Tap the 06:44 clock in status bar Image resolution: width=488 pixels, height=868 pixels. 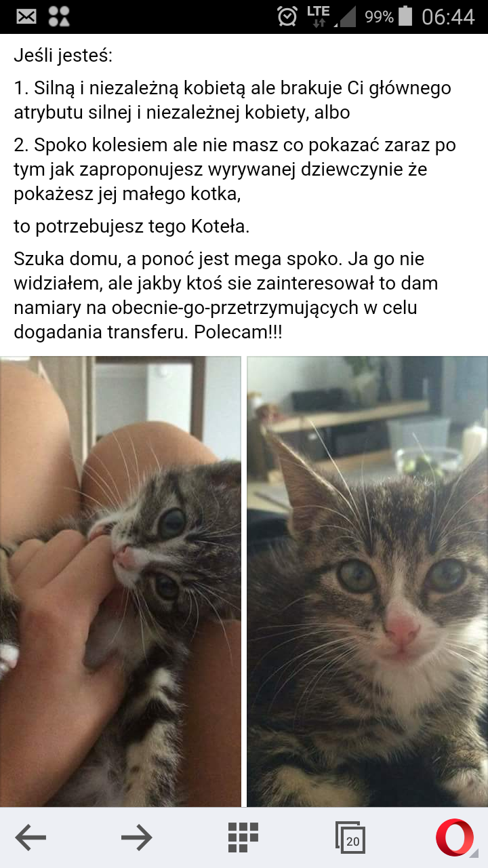pyautogui.click(x=448, y=17)
